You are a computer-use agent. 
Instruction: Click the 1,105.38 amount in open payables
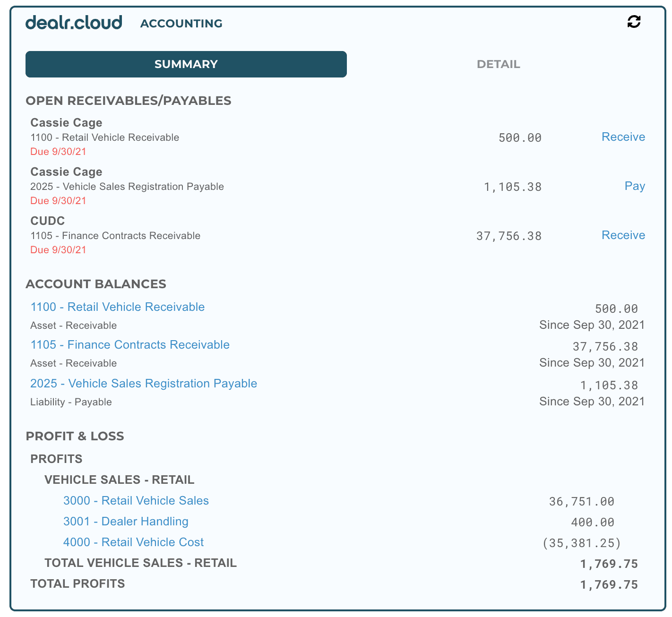(513, 187)
